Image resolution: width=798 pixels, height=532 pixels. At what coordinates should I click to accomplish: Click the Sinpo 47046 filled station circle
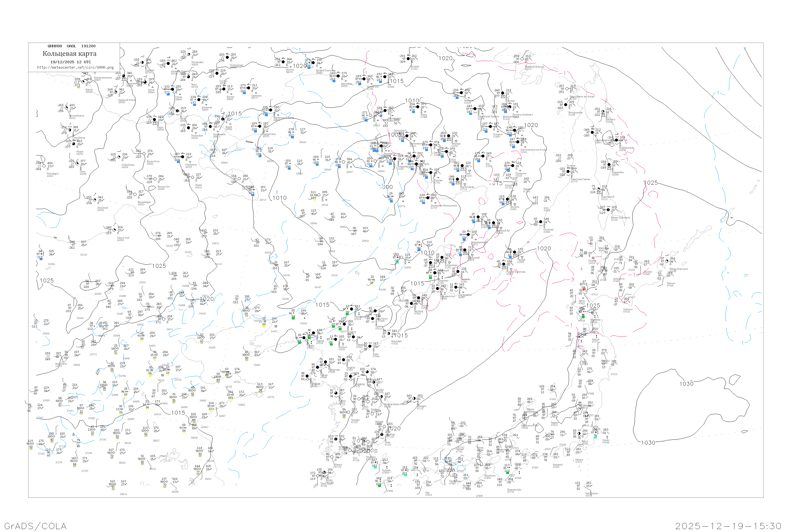[370, 346]
